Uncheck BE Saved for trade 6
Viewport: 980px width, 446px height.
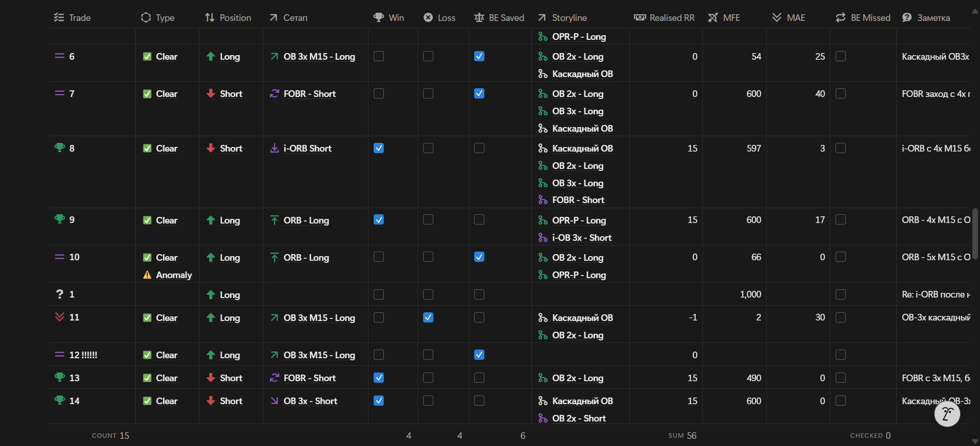point(479,56)
